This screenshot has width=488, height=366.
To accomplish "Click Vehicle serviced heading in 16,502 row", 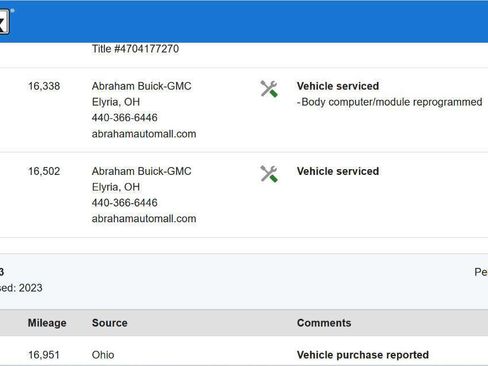I will (x=338, y=171).
